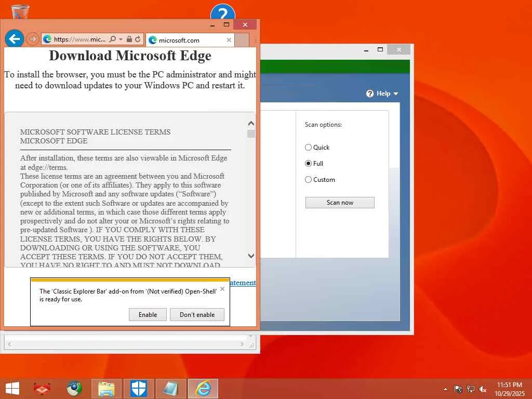Open the clock showing 11:51 PM

point(509,389)
